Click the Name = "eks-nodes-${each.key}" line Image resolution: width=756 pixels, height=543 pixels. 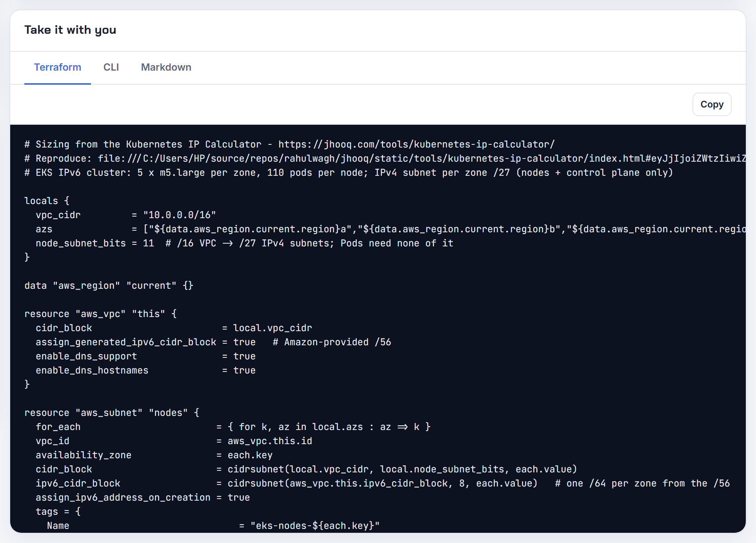(213, 526)
